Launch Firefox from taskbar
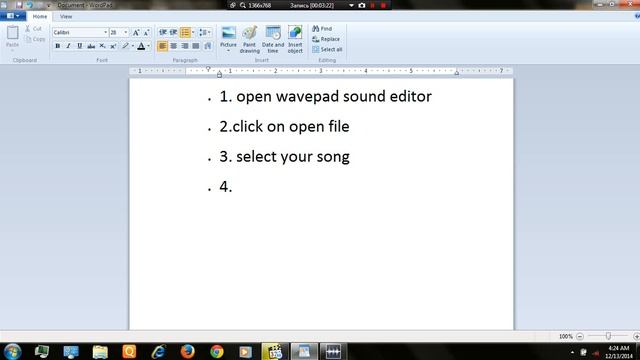 pos(188,351)
